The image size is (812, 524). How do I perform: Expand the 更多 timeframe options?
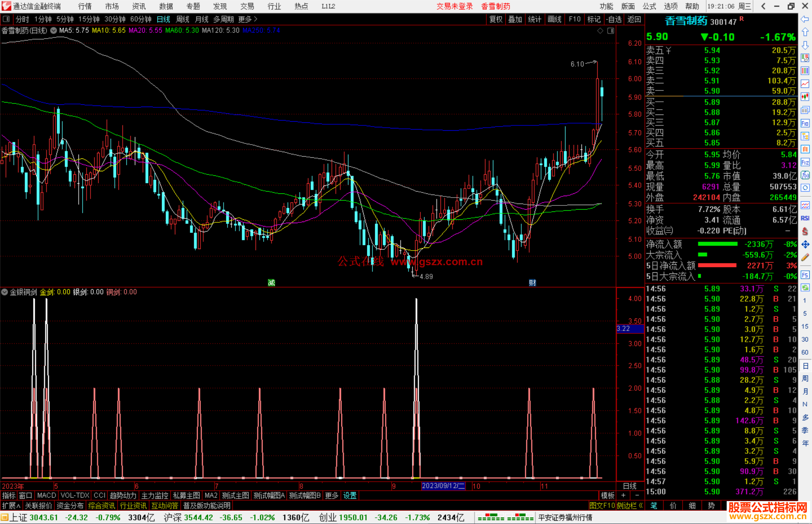[247, 19]
